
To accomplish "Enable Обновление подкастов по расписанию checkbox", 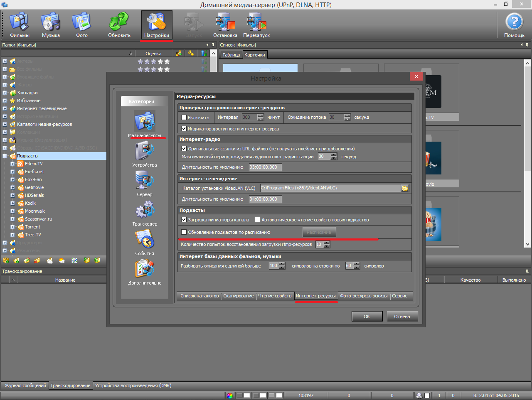I will [x=184, y=232].
